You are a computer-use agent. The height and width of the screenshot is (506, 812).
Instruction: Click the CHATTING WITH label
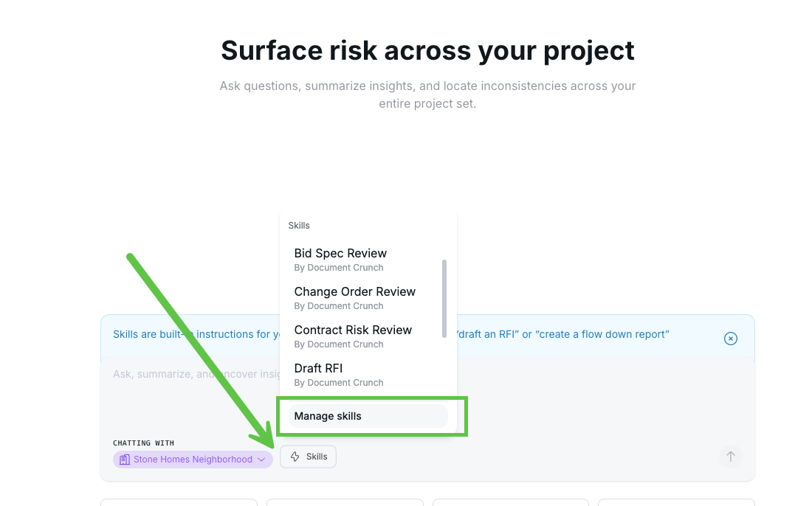(143, 443)
